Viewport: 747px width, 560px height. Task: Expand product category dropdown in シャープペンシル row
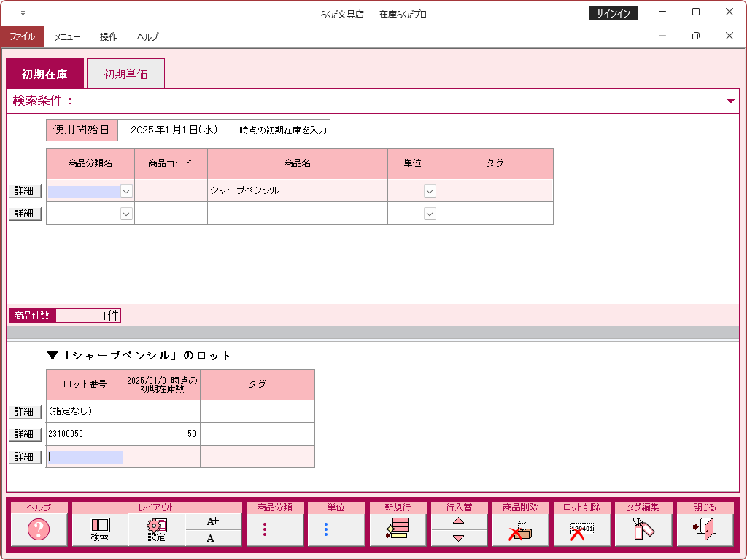pos(126,191)
